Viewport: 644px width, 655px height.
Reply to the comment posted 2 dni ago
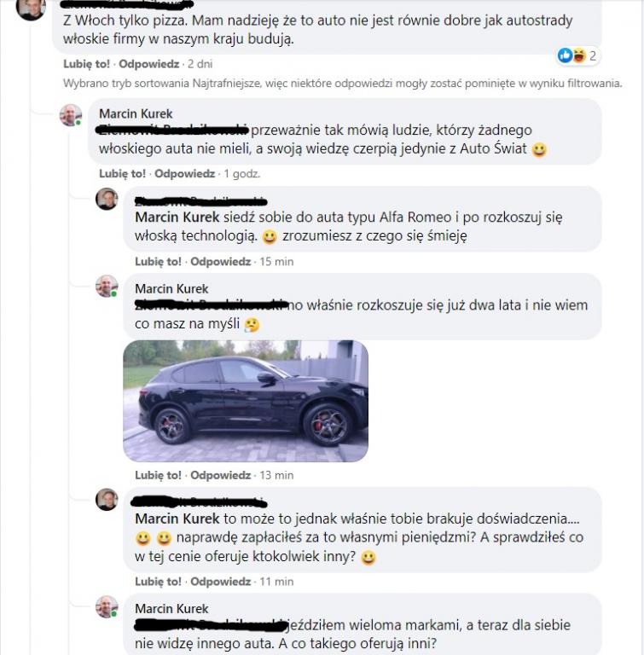[x=148, y=64]
